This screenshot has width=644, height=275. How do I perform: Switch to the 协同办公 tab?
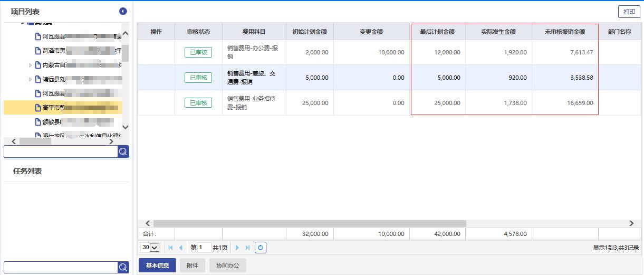pos(227,265)
